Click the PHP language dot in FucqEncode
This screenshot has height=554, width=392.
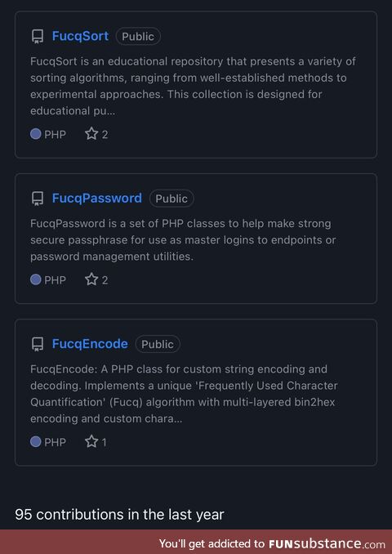36,441
